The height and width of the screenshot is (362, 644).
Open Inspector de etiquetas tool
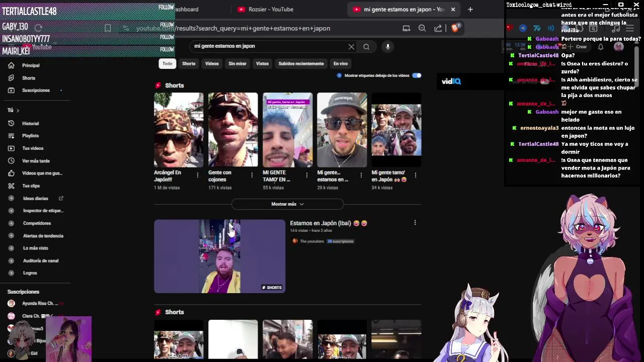[x=43, y=211]
